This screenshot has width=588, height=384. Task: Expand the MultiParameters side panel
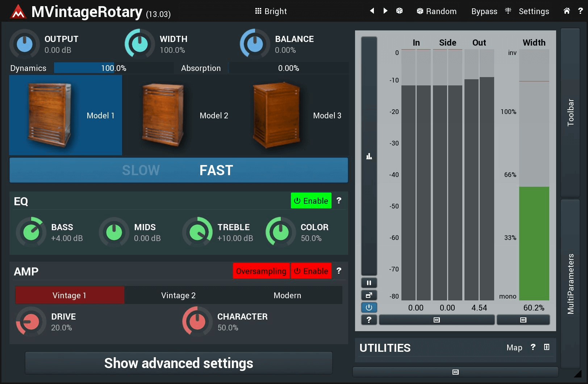(570, 283)
